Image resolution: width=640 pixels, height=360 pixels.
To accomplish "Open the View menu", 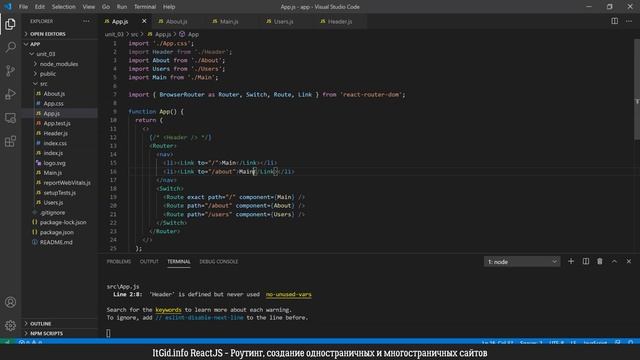I will (89, 7).
